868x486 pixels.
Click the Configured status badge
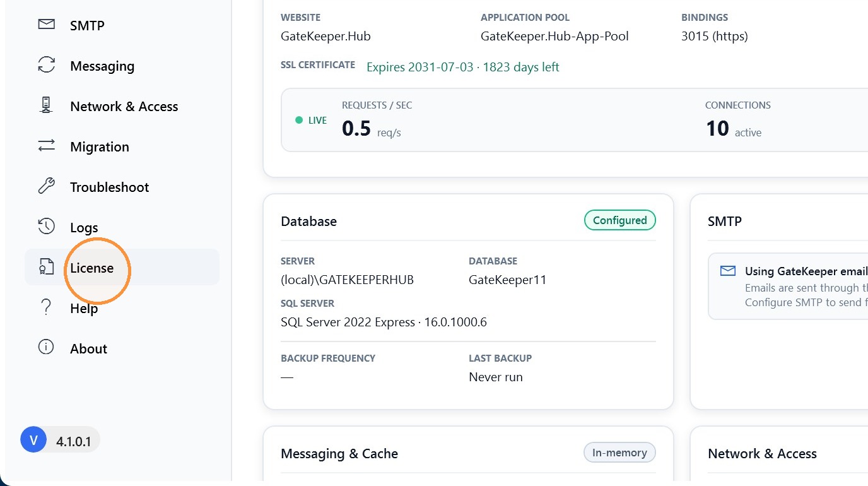620,220
